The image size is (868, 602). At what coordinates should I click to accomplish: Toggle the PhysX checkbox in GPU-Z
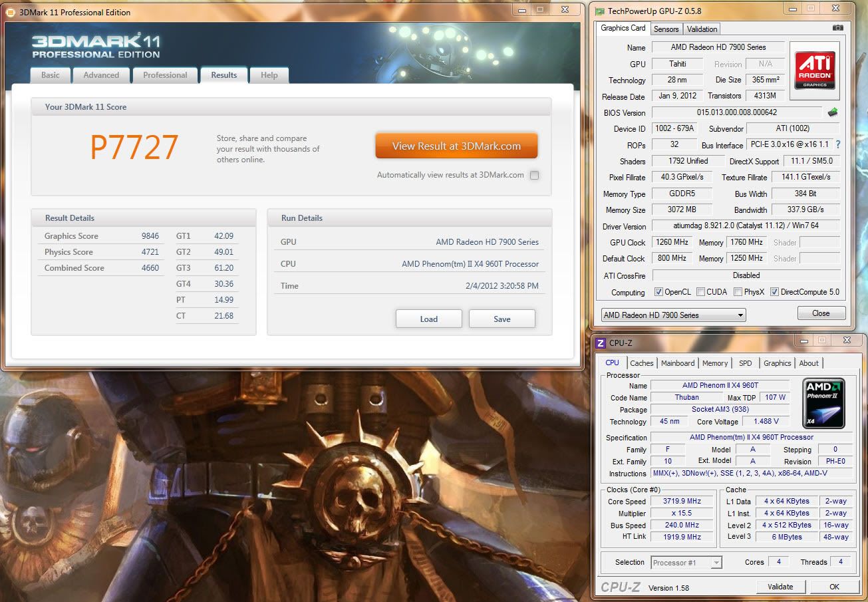tap(738, 292)
